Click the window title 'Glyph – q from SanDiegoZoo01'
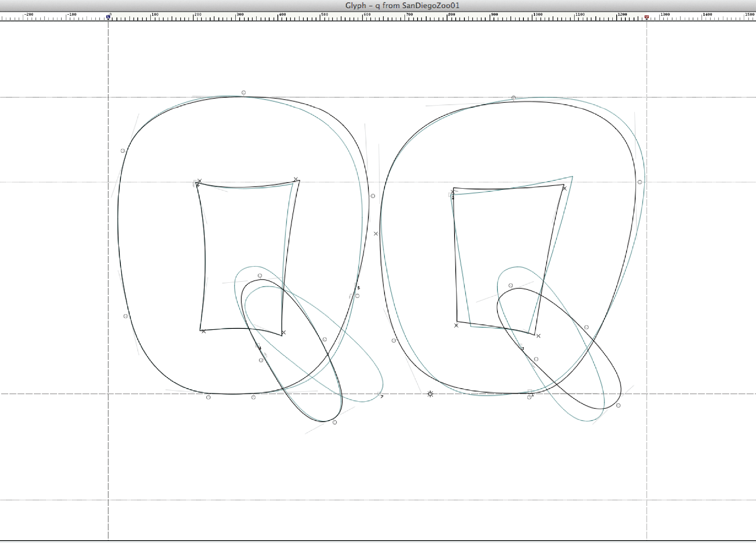The height and width of the screenshot is (543, 756). tap(402, 6)
